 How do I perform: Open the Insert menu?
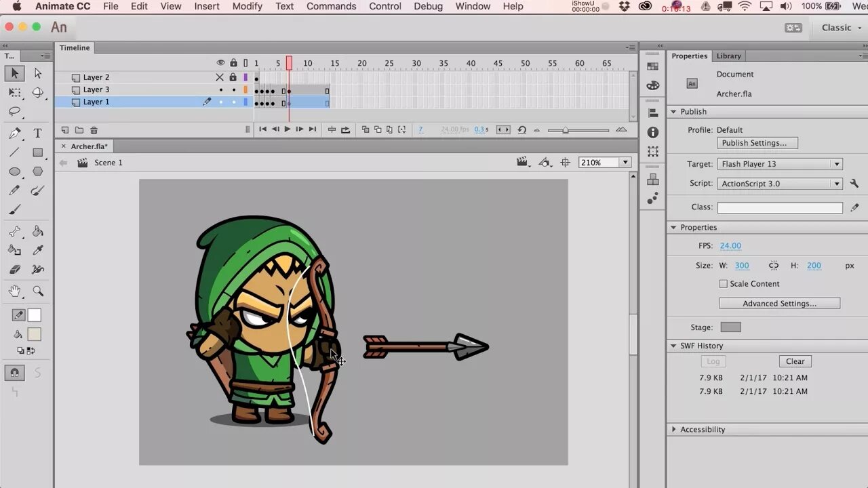(207, 6)
